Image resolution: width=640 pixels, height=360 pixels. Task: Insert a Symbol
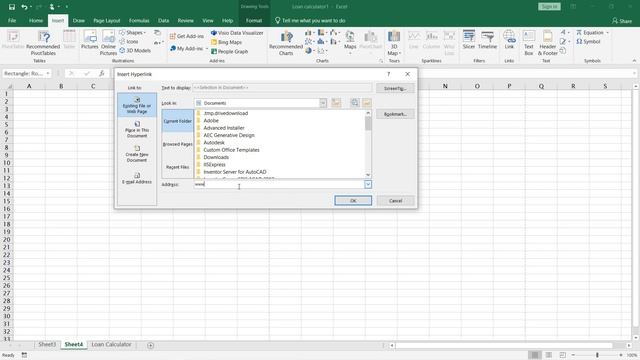588,42
